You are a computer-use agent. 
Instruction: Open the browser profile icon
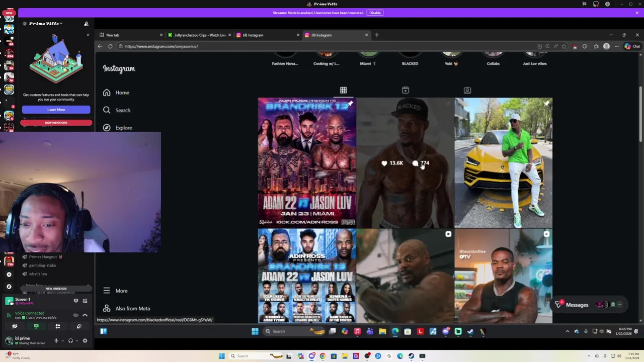(x=606, y=46)
